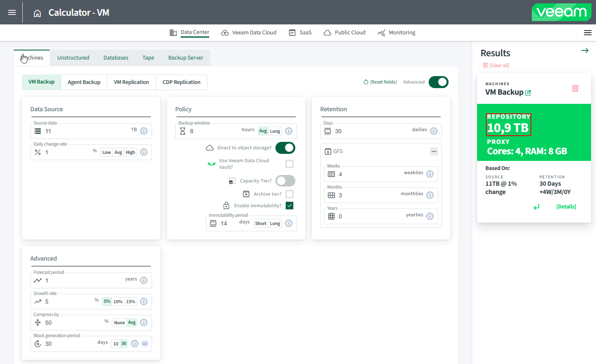596x364 pixels.
Task: Show info for Forecast period
Action: click(x=144, y=280)
